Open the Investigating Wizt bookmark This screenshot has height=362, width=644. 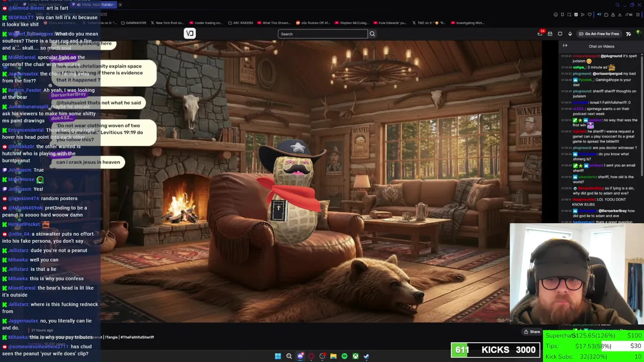[467, 23]
